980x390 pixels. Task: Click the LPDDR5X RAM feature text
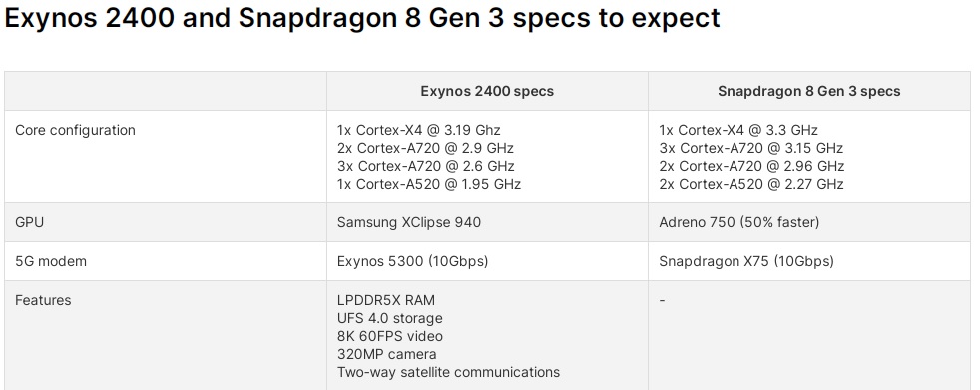tap(385, 300)
